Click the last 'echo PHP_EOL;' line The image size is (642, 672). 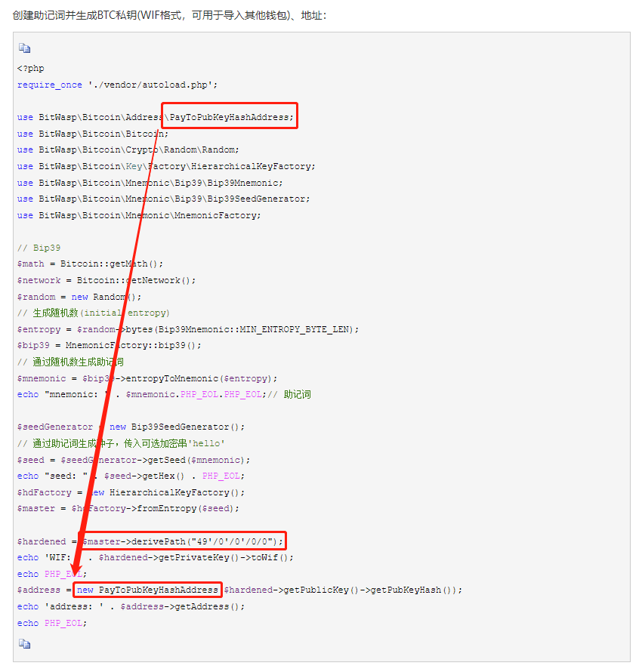click(x=52, y=623)
